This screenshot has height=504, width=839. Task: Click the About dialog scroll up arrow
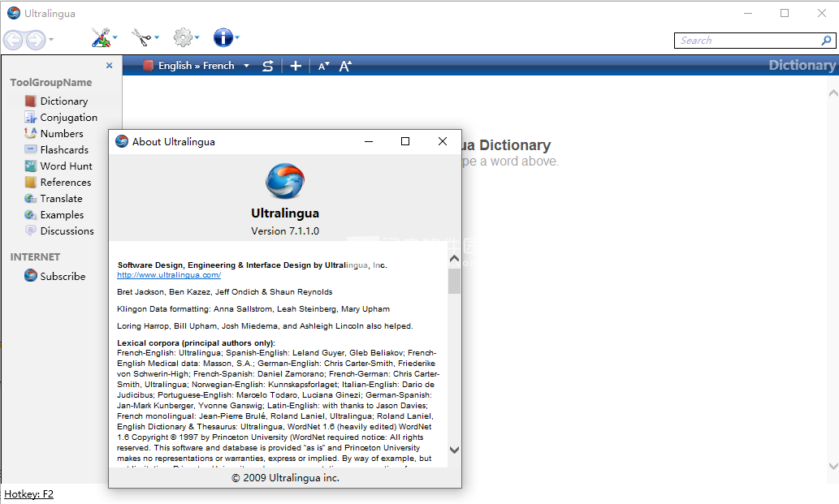tap(454, 259)
